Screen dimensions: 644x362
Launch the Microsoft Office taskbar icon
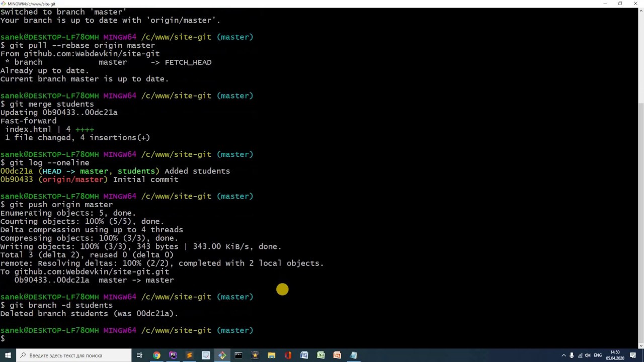pyautogui.click(x=288, y=355)
